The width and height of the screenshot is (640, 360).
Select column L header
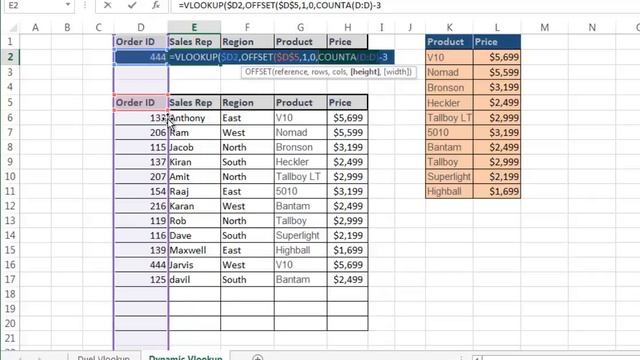click(x=497, y=27)
